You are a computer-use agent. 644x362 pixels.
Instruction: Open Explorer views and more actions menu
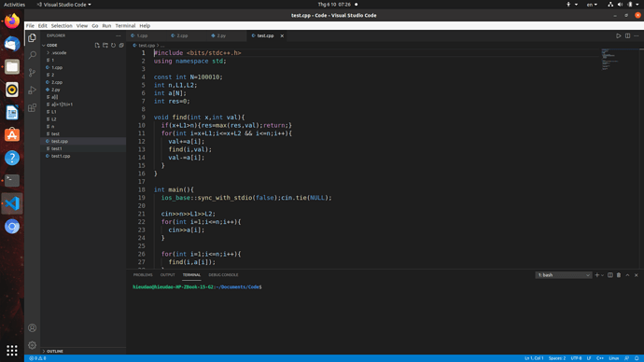tap(119, 35)
